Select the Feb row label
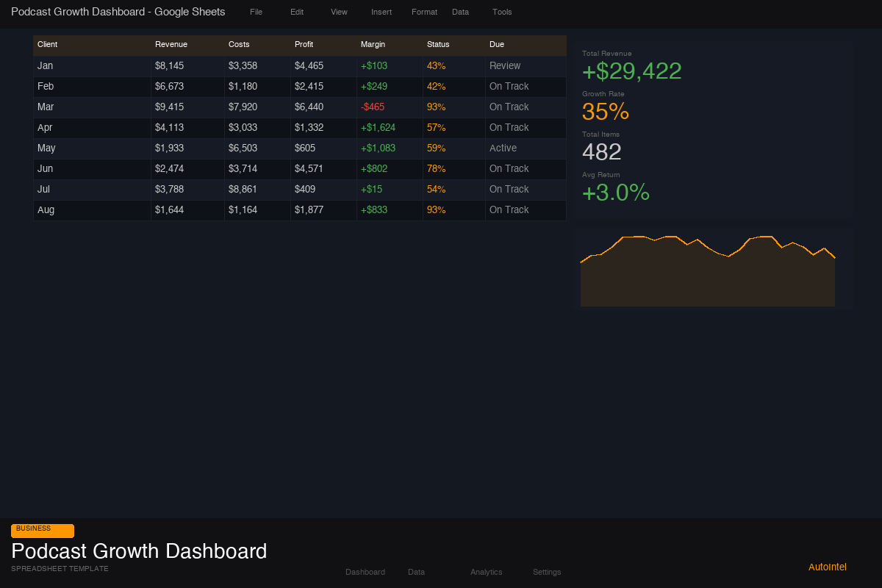 pyautogui.click(x=92, y=87)
